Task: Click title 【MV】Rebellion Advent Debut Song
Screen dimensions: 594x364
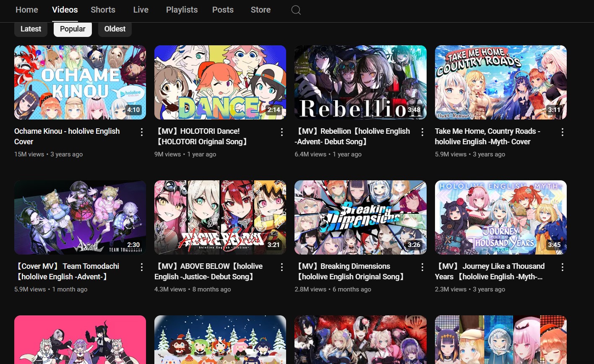Action: 353,136
